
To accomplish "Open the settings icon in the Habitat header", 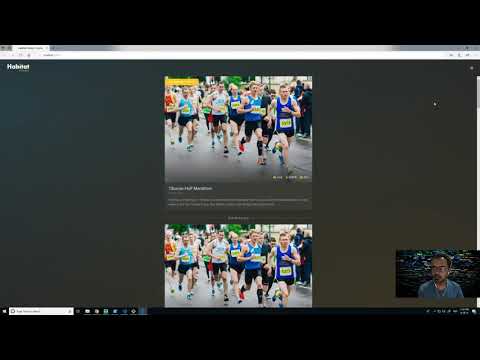I will [471, 68].
